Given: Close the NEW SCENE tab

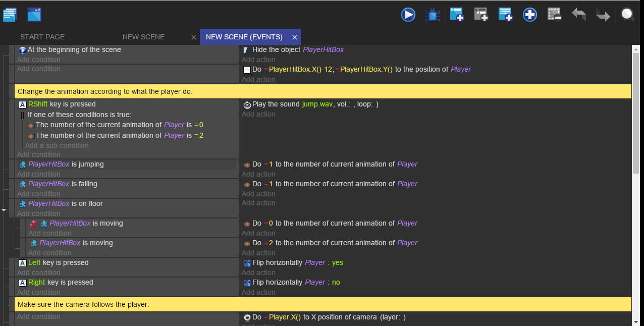Looking at the screenshot, I should click(194, 37).
